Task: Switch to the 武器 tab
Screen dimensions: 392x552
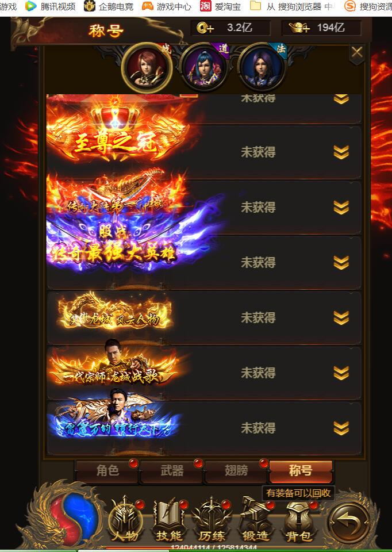Action: coord(172,471)
